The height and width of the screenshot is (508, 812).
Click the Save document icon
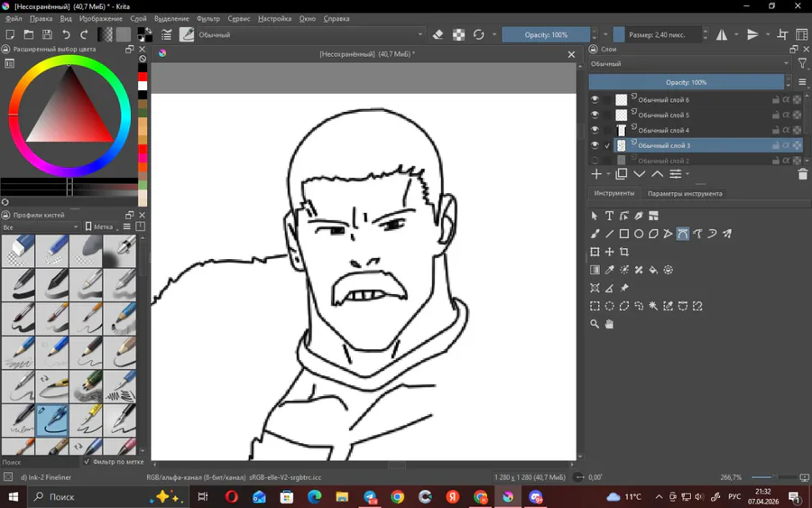pos(46,35)
